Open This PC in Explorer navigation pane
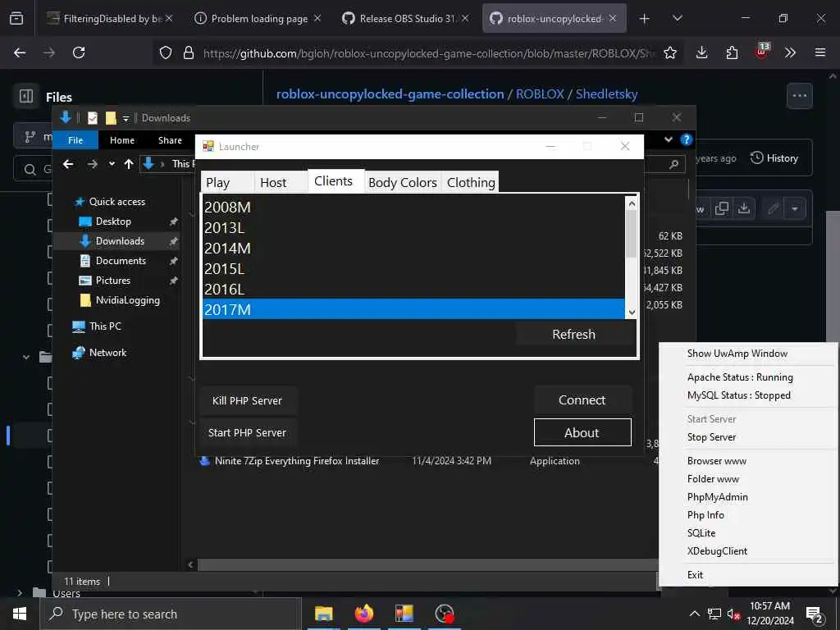The image size is (840, 630). coord(105,326)
